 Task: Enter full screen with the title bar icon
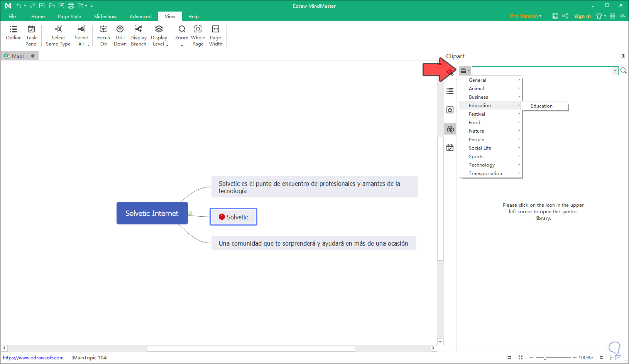[x=555, y=16]
